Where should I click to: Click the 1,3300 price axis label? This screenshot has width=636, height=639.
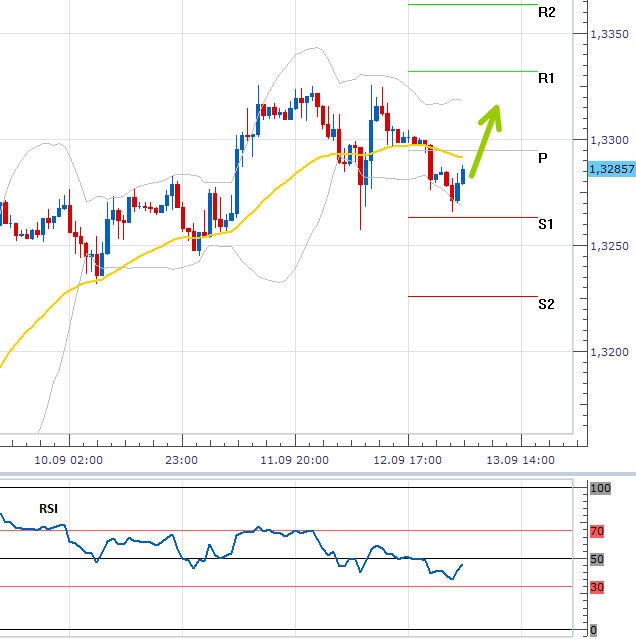pos(610,140)
